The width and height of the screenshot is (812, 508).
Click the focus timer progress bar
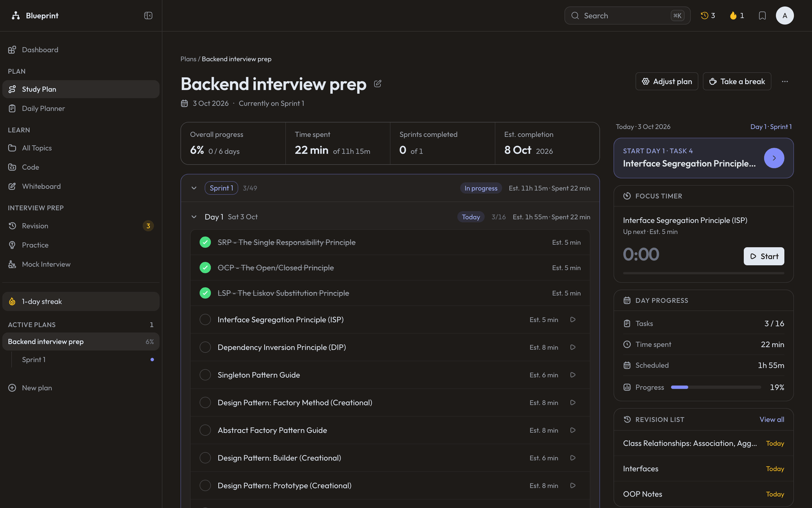click(x=703, y=273)
